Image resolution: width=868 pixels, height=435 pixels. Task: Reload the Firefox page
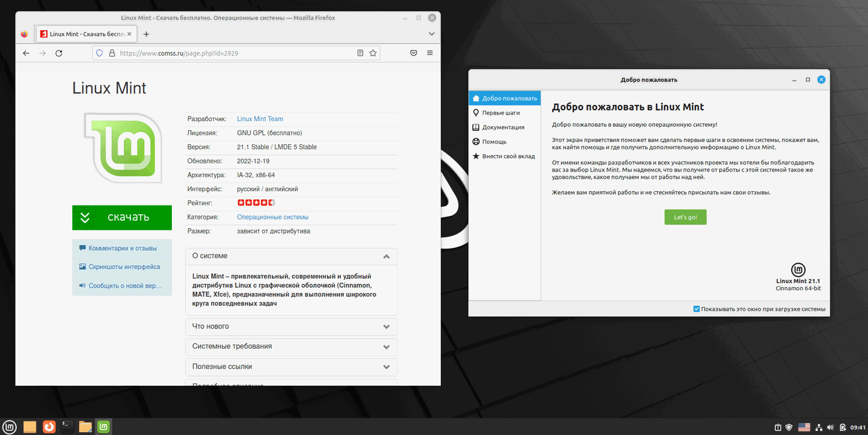[x=58, y=53]
